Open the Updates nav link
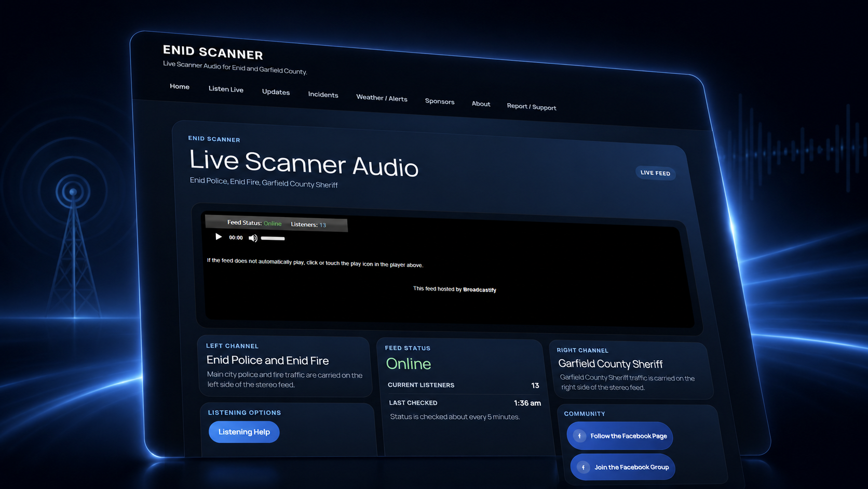The width and height of the screenshot is (868, 489). [276, 92]
